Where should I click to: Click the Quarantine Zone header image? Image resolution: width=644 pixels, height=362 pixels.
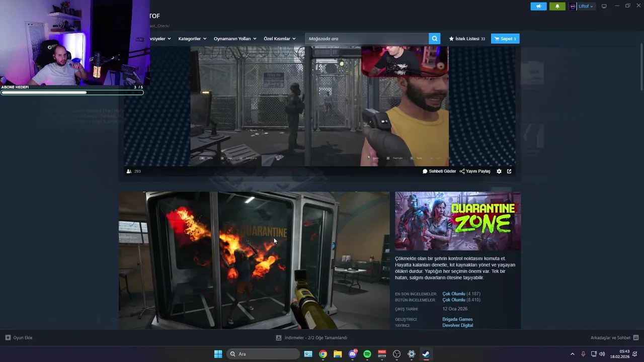click(458, 221)
